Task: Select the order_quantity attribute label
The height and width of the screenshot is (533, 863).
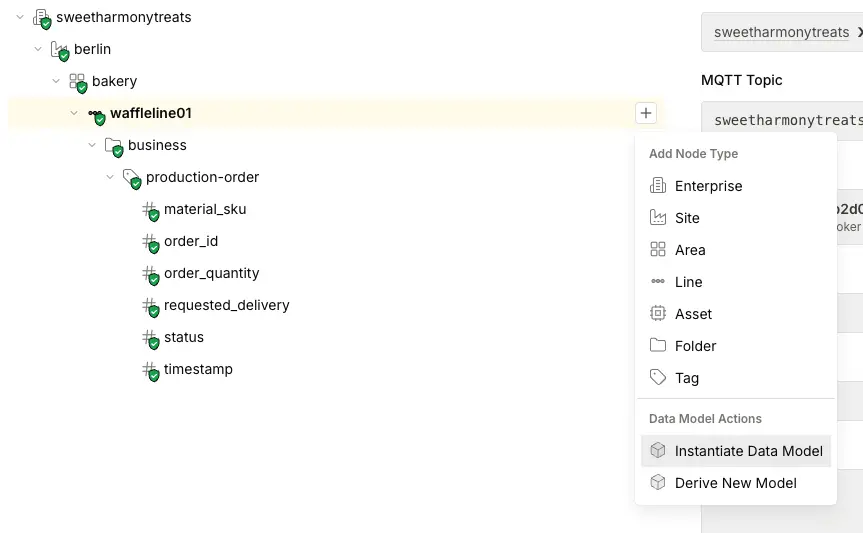Action: point(211,273)
